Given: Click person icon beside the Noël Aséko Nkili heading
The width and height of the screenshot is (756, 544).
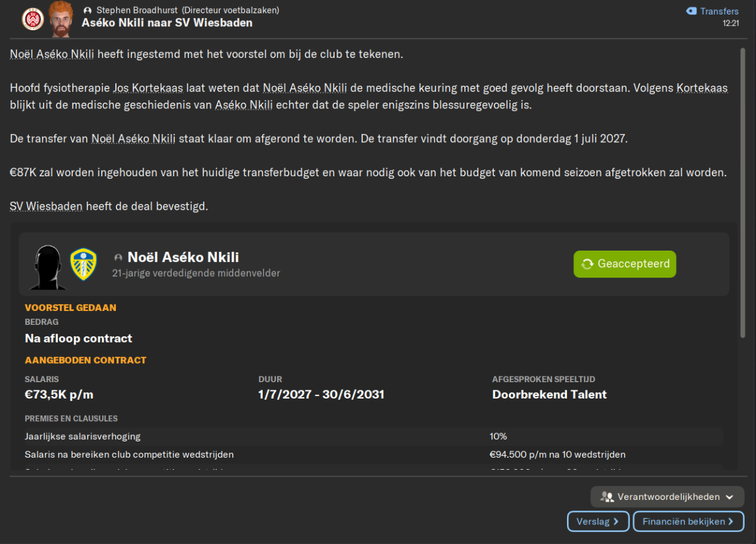Looking at the screenshot, I should [x=118, y=258].
